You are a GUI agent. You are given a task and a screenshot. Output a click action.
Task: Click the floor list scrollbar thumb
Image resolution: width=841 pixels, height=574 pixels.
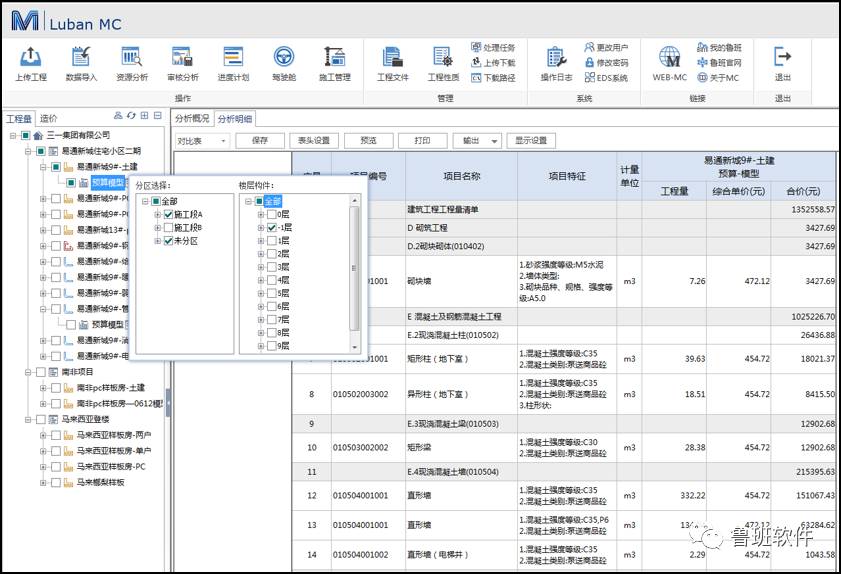pos(354,268)
